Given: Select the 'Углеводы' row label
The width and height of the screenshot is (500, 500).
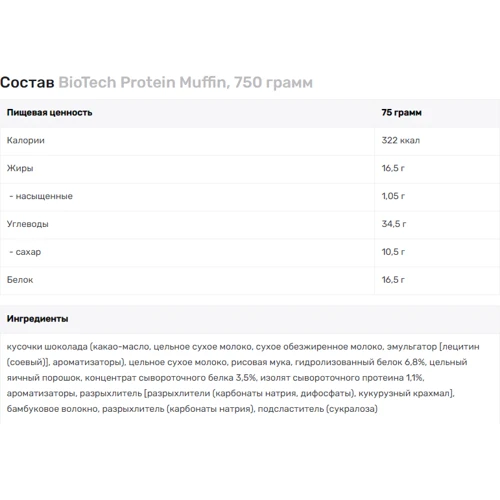Looking at the screenshot, I should pyautogui.click(x=28, y=224).
